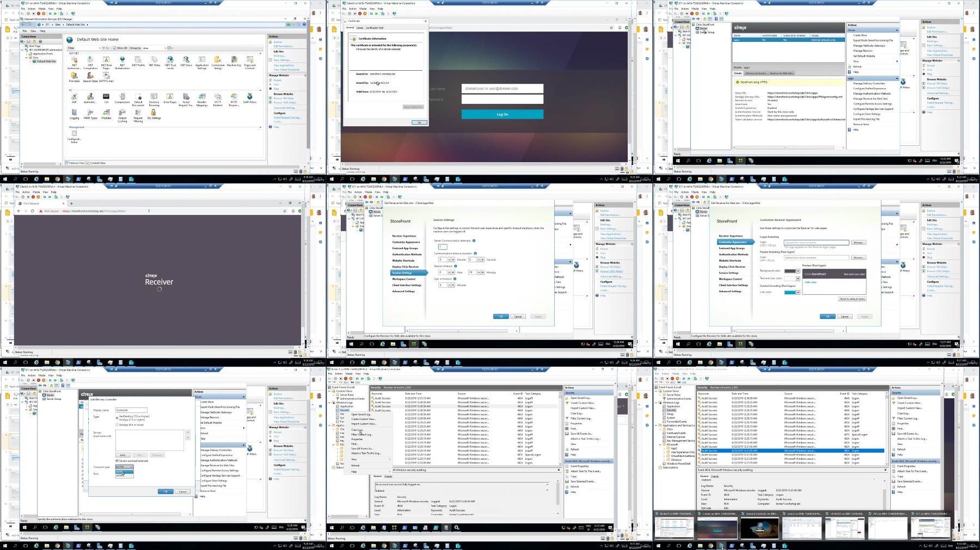Click the Display name Controller field
The image size is (980, 550).
[x=131, y=410]
